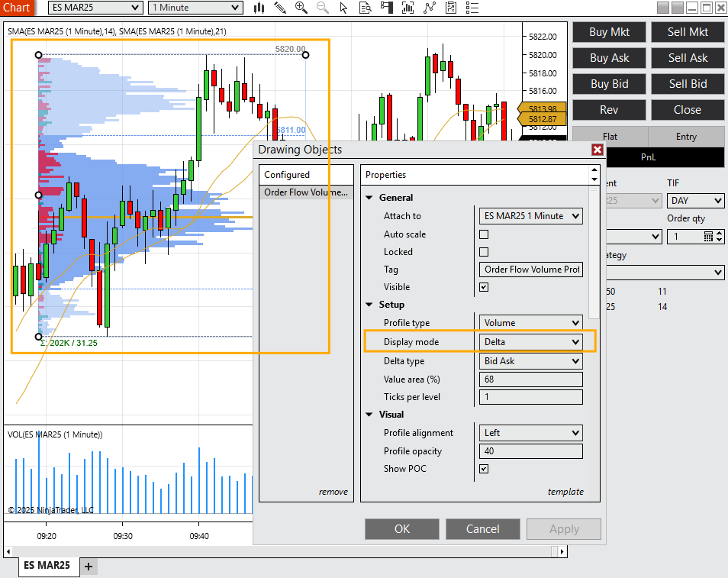Click the horizontal scrollbar left arrow
728x578 pixels.
[8, 551]
